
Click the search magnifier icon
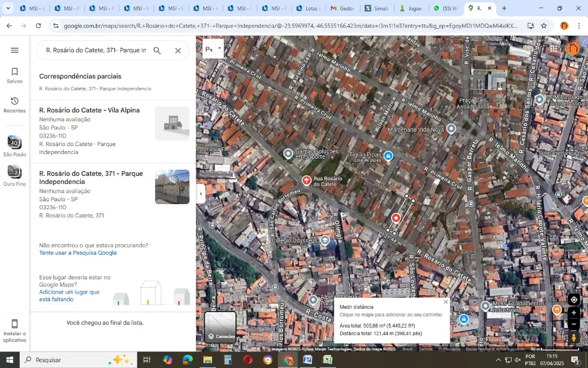click(157, 51)
